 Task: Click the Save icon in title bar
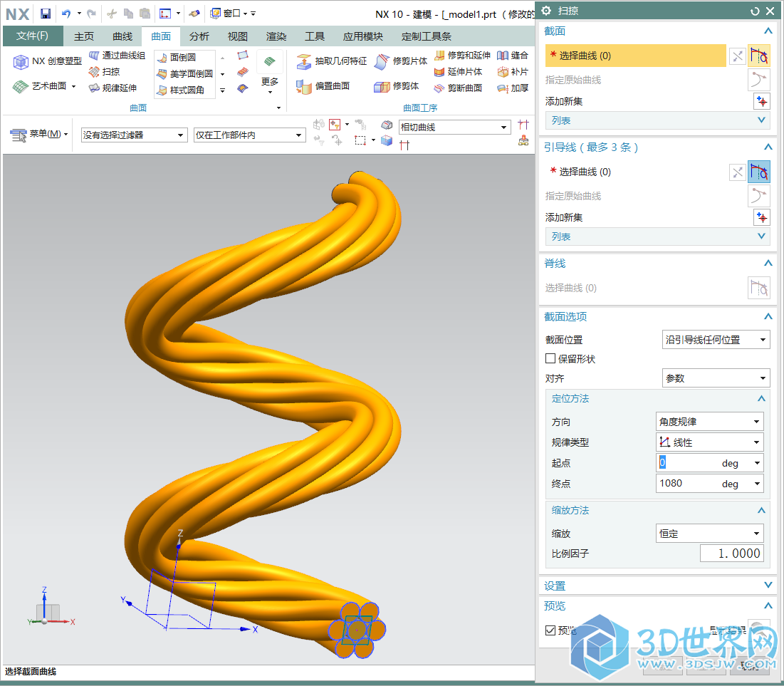pyautogui.click(x=46, y=14)
